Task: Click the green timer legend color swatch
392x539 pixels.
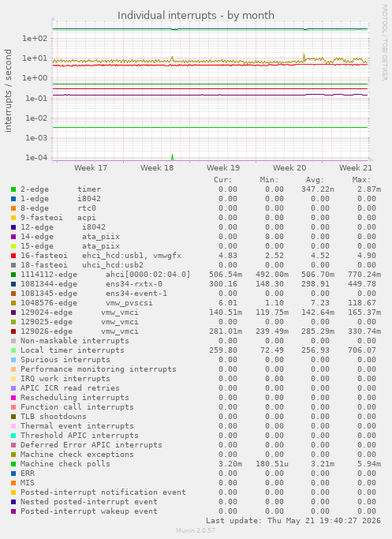Action: (13, 189)
